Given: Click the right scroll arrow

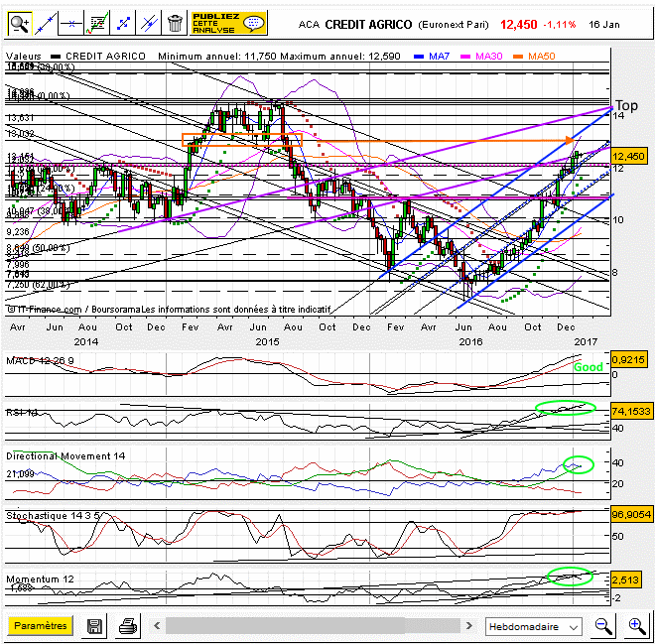Looking at the screenshot, I should click(x=469, y=625).
